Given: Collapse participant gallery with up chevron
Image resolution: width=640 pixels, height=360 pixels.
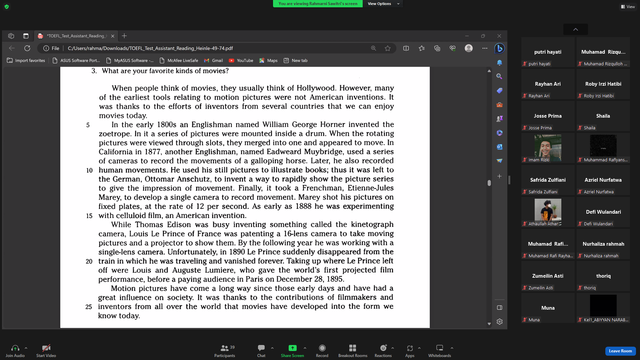Looking at the screenshot, I should point(576,29).
